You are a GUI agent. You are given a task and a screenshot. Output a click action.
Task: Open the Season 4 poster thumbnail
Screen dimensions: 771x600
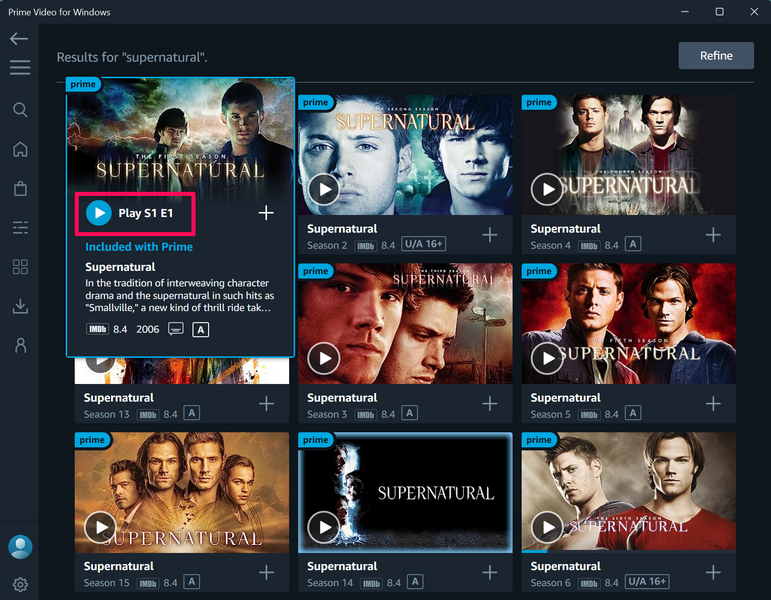[628, 154]
